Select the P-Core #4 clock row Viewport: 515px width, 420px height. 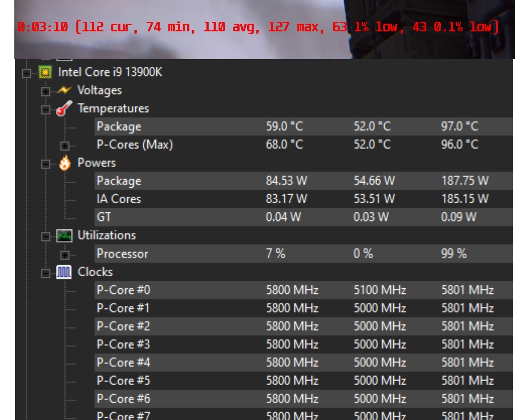[x=304, y=363]
